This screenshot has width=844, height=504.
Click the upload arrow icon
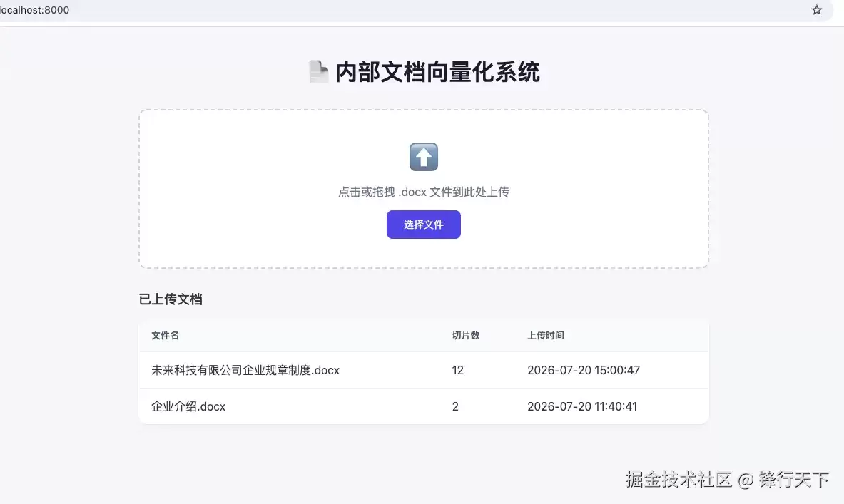tap(424, 157)
